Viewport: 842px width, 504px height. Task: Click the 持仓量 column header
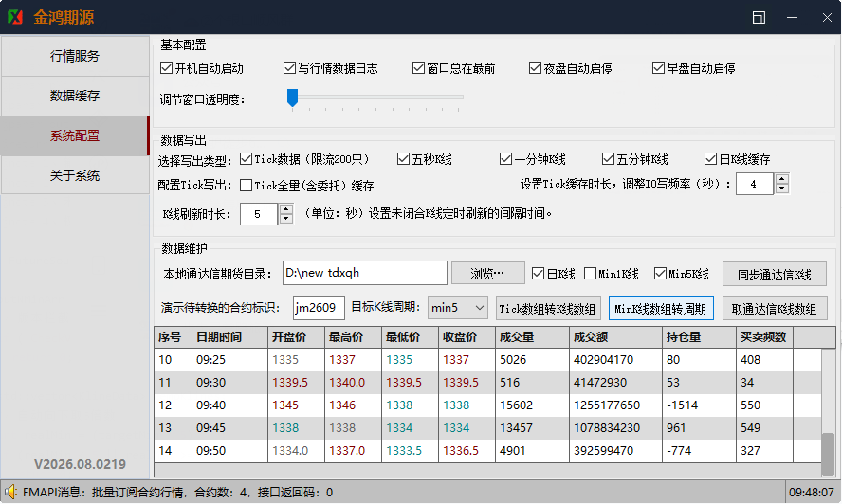(x=699, y=337)
